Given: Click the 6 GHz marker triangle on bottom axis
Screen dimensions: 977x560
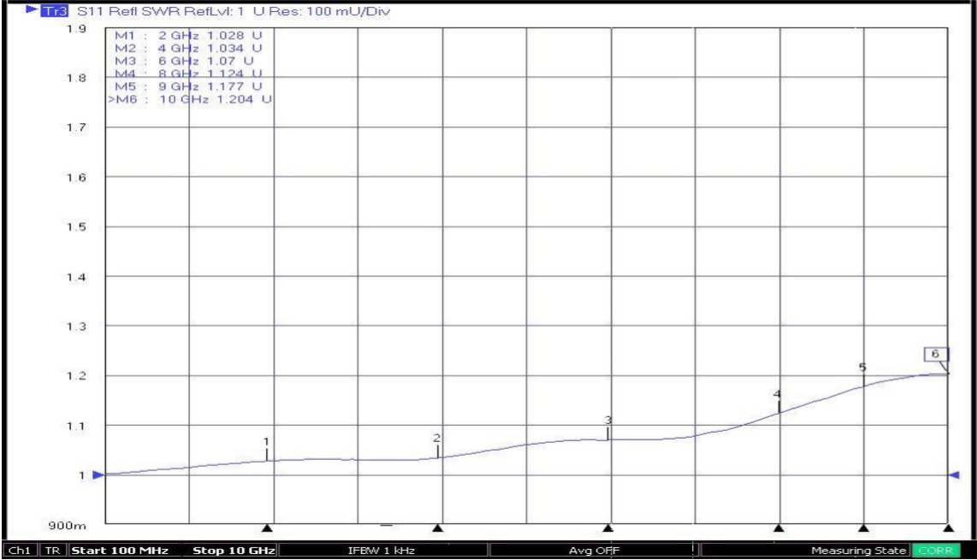Looking at the screenshot, I should (608, 528).
